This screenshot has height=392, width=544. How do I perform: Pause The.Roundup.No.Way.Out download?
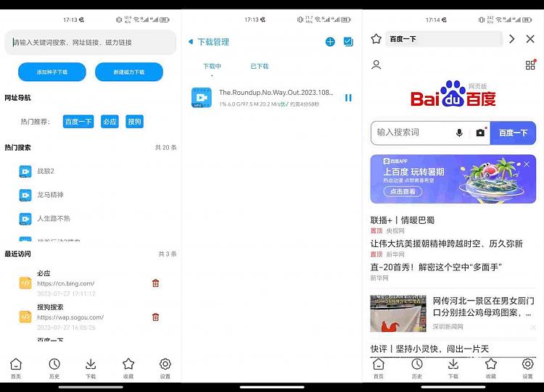(348, 98)
